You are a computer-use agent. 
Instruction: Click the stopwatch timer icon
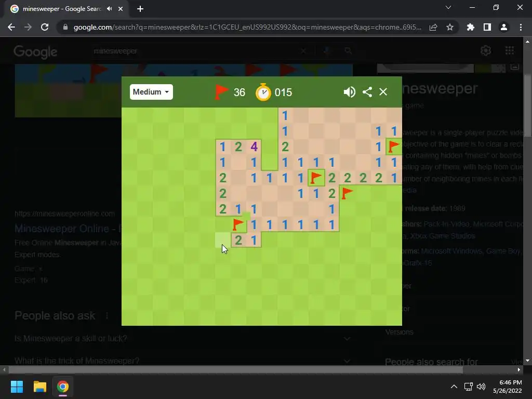click(263, 92)
